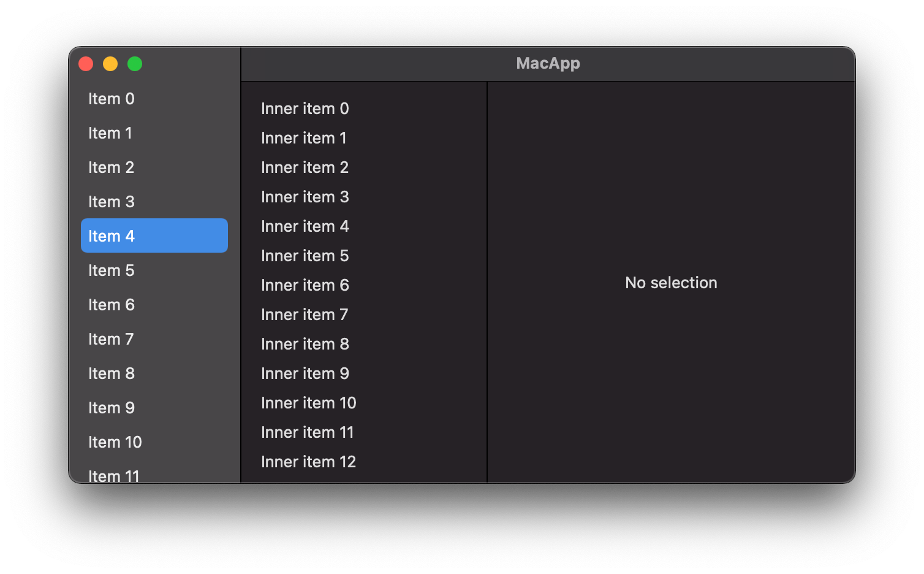Click Inner item 12 at the list bottom
This screenshot has height=574, width=924.
coord(308,461)
